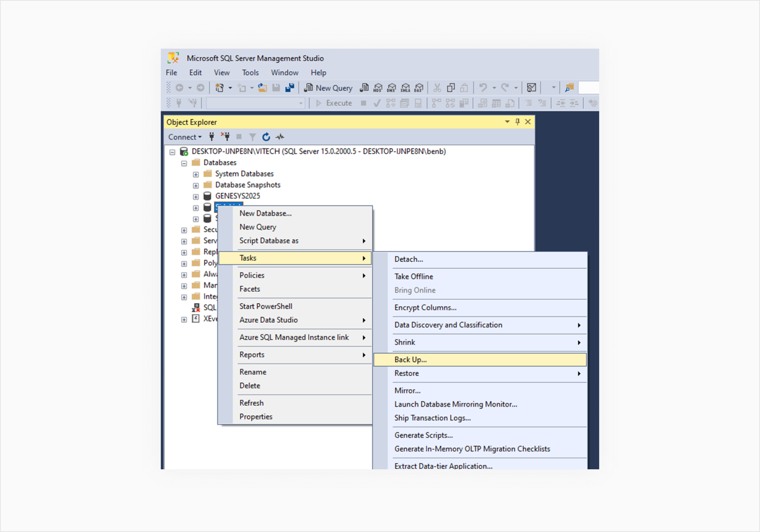Image resolution: width=760 pixels, height=532 pixels.
Task: Click the DAX query icon
Action: (x=419, y=88)
